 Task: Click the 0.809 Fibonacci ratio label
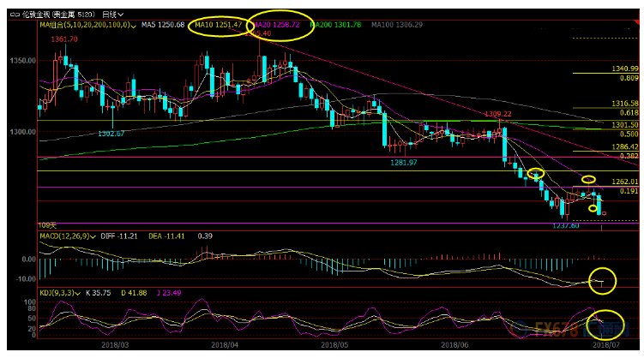click(629, 78)
